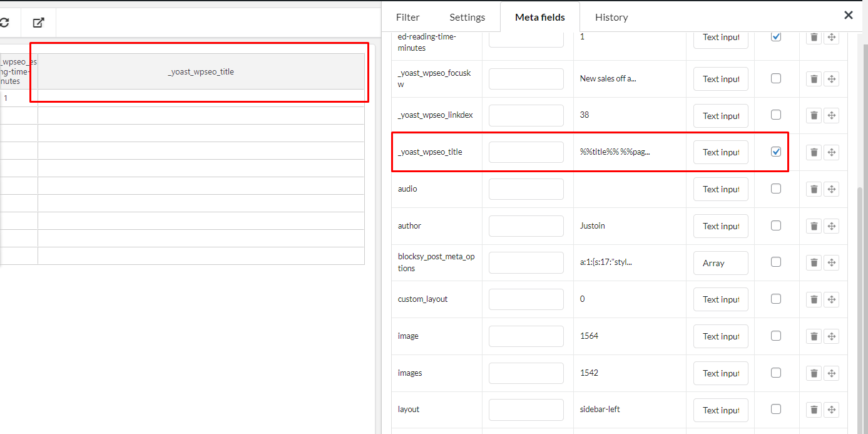Delete the custom_layout meta field

tap(814, 299)
